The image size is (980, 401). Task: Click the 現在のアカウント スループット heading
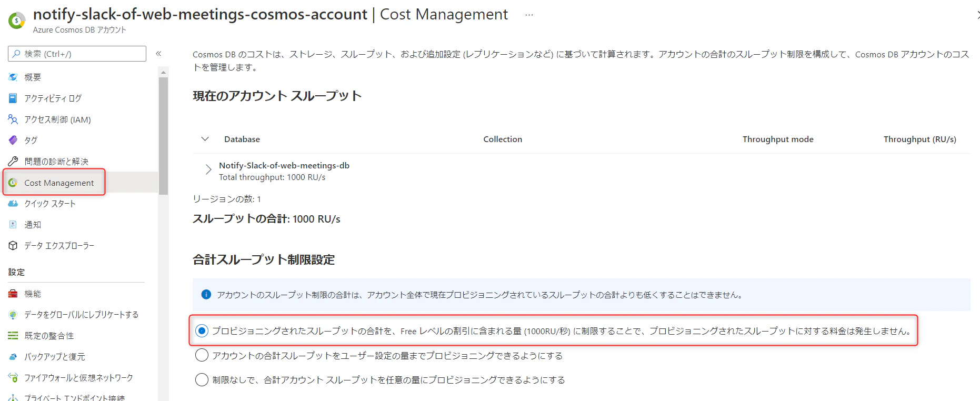(277, 96)
